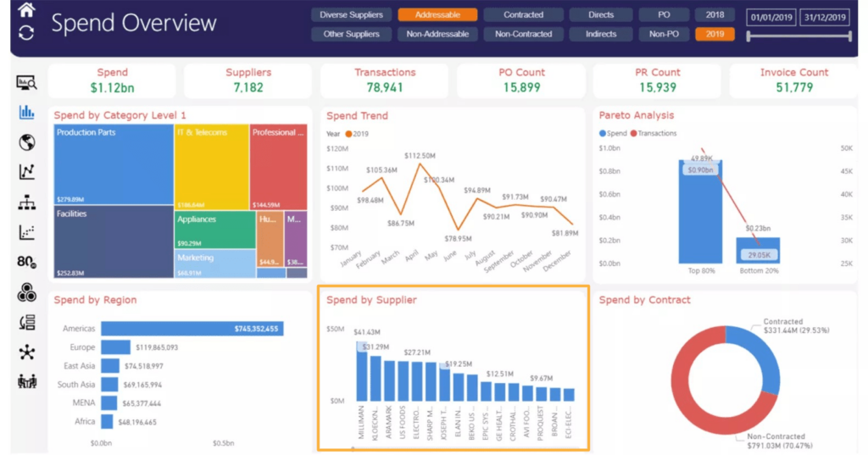
Task: Click the start date field 01/01/2019
Action: 771,17
